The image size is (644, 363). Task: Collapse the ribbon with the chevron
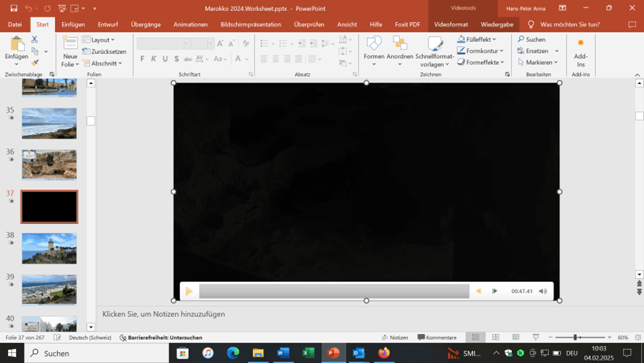click(x=637, y=74)
